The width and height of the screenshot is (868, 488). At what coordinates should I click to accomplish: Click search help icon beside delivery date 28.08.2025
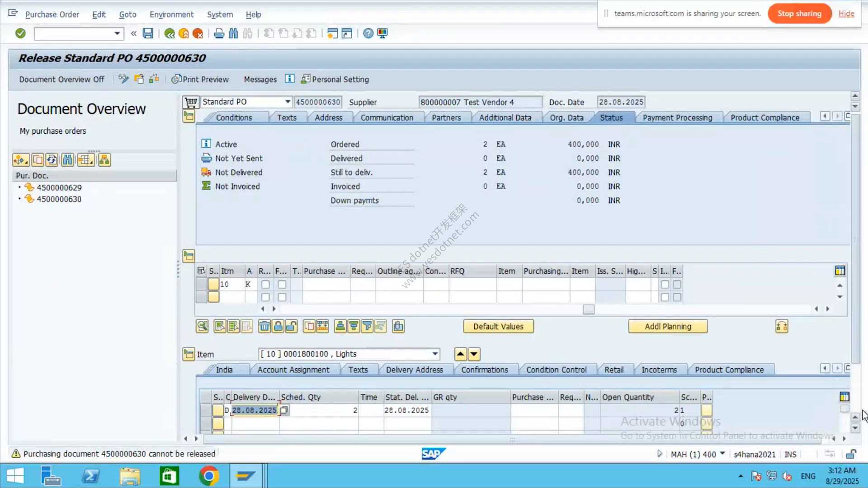coord(284,410)
